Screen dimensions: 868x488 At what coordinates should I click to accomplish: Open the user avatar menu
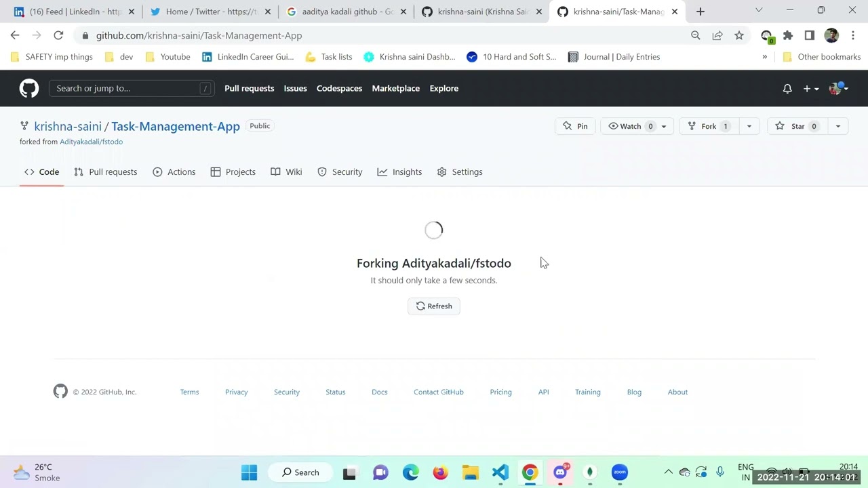pyautogui.click(x=838, y=89)
